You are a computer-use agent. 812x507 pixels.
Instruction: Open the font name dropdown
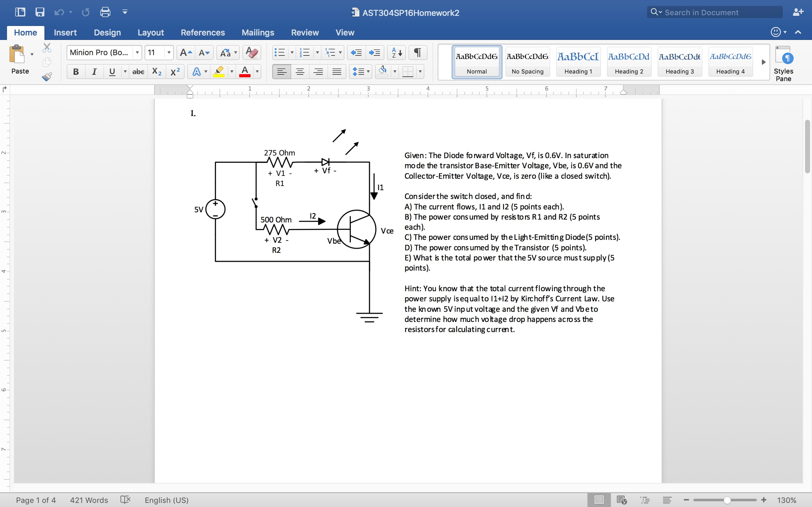(x=137, y=53)
